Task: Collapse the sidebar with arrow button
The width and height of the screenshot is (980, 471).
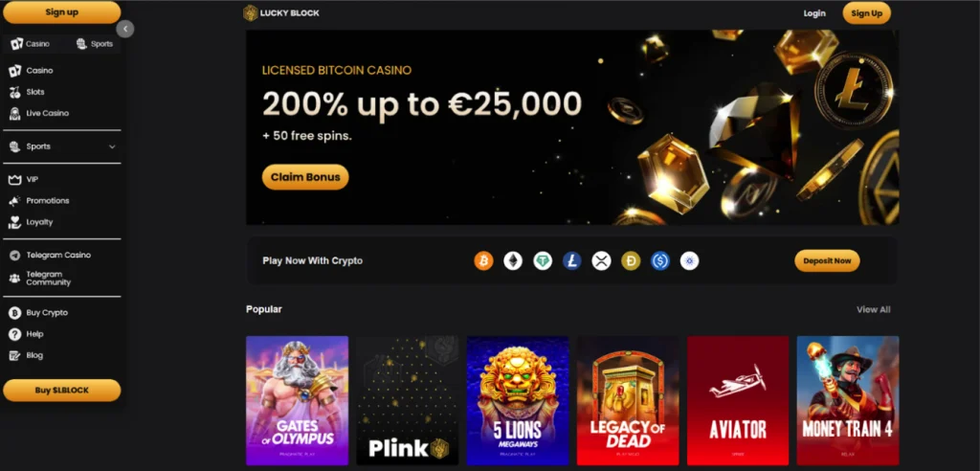Action: click(125, 29)
